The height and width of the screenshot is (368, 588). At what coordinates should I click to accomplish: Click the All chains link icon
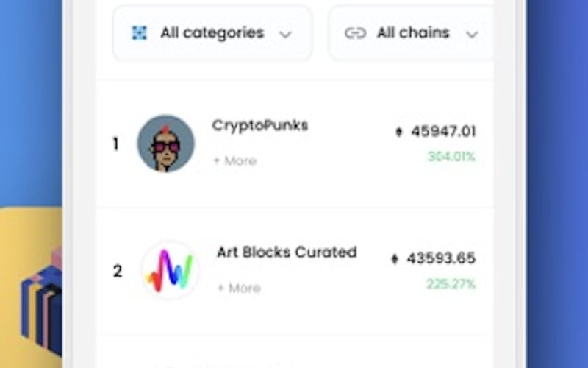(x=356, y=33)
